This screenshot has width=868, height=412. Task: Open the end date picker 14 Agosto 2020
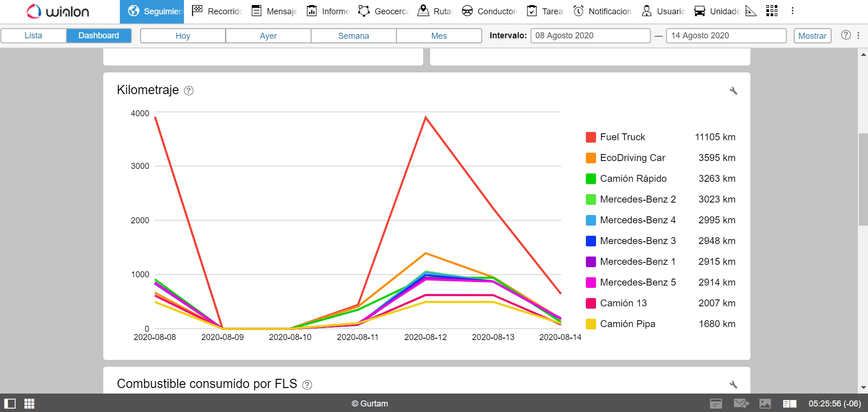(x=726, y=36)
